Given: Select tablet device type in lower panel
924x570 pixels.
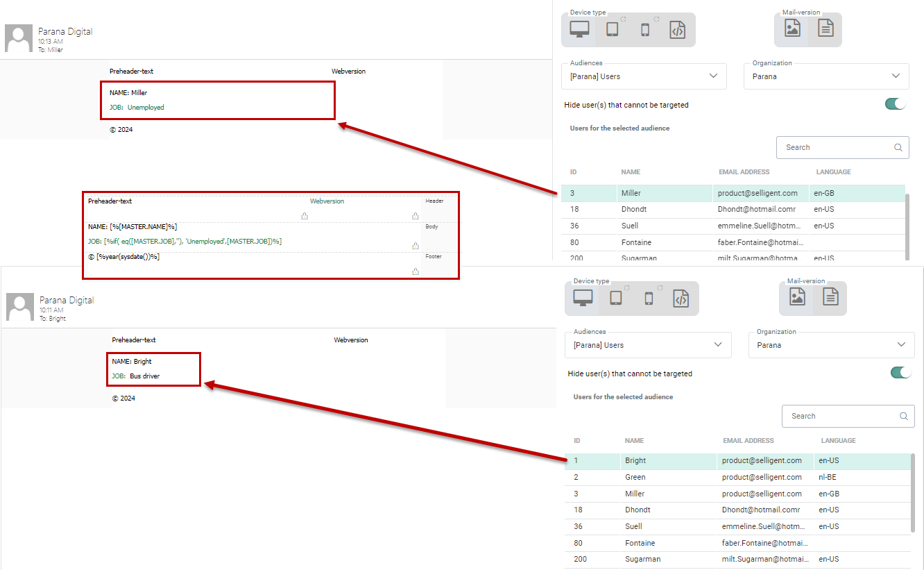Looking at the screenshot, I should click(x=615, y=298).
